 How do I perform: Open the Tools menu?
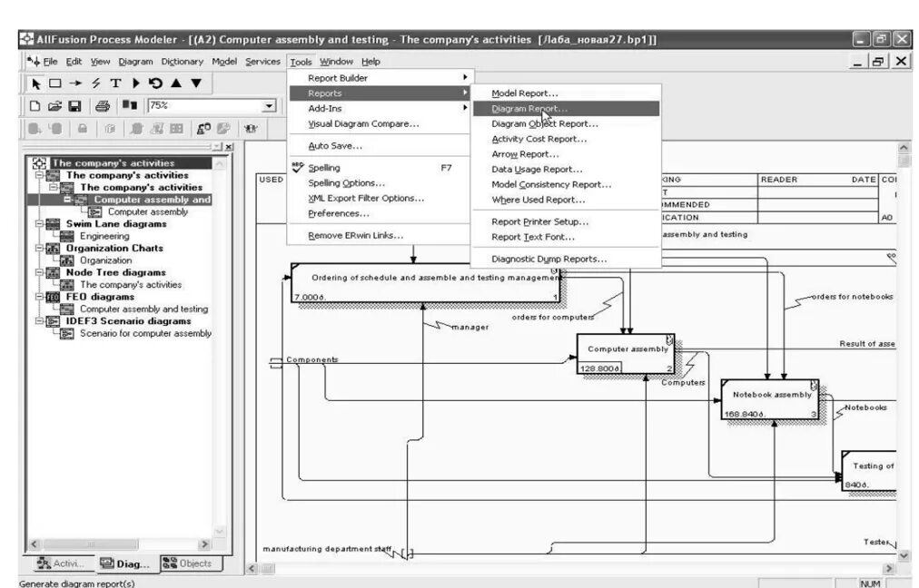[301, 62]
